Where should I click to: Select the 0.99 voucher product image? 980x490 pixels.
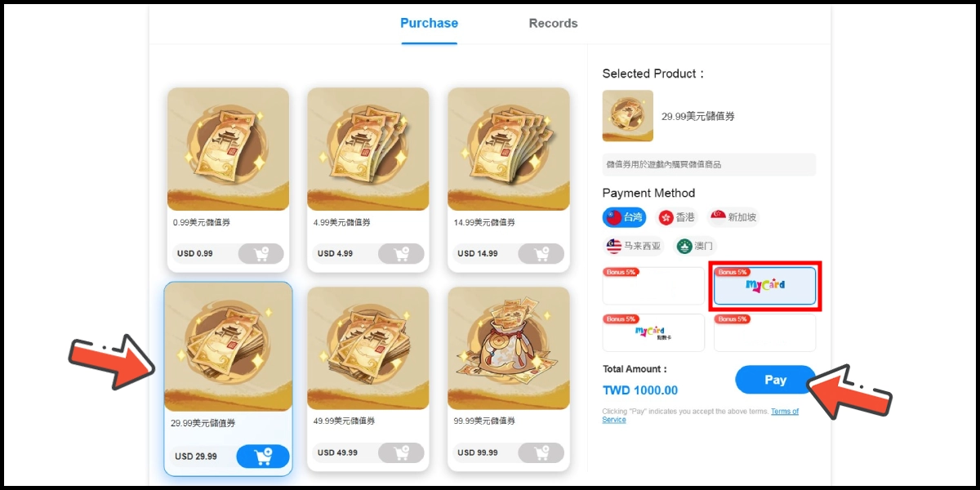(x=228, y=149)
